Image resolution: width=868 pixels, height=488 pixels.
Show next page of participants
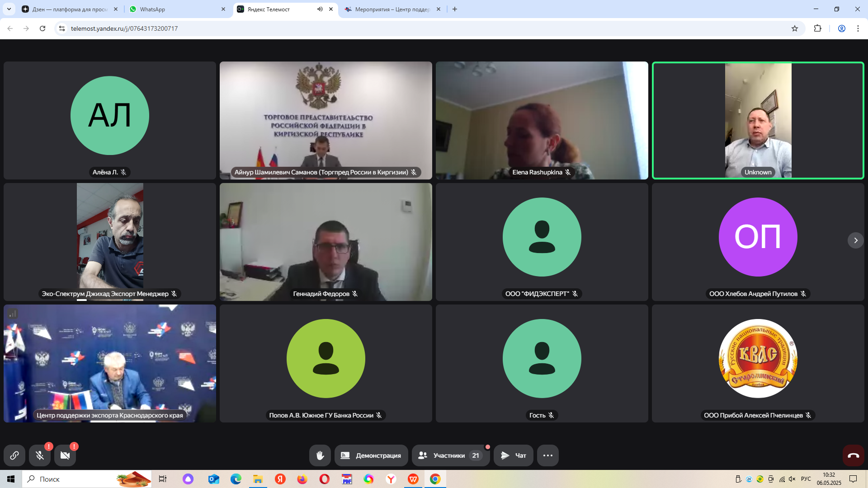tap(855, 240)
